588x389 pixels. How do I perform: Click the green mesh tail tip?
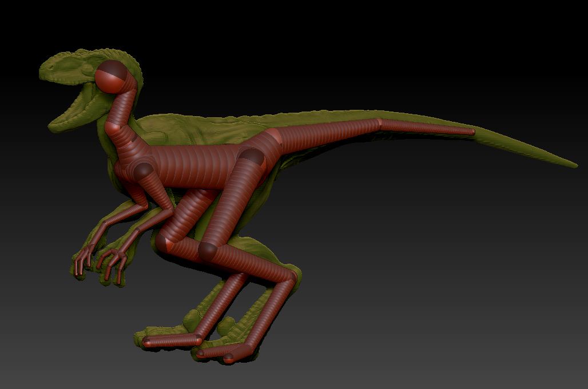coord(569,164)
